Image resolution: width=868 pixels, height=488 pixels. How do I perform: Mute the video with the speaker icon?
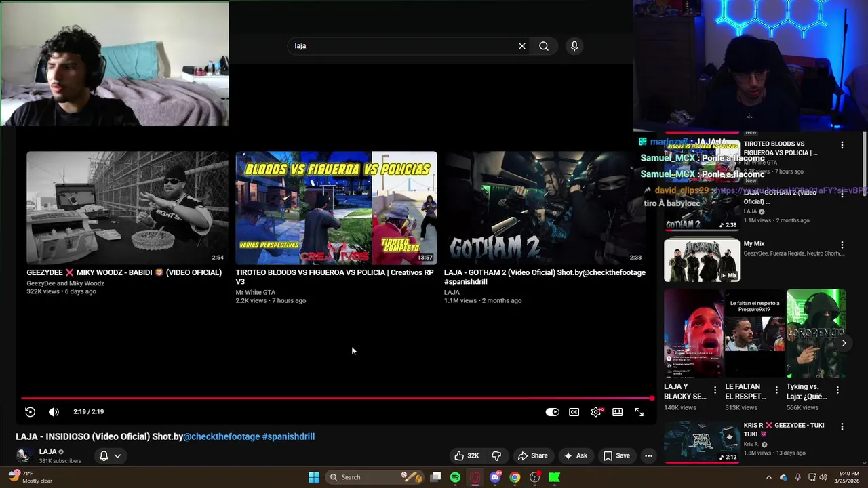pyautogui.click(x=54, y=412)
